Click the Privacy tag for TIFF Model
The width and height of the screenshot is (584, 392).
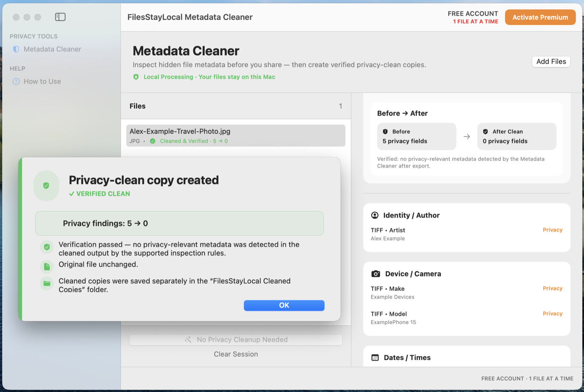coord(553,314)
